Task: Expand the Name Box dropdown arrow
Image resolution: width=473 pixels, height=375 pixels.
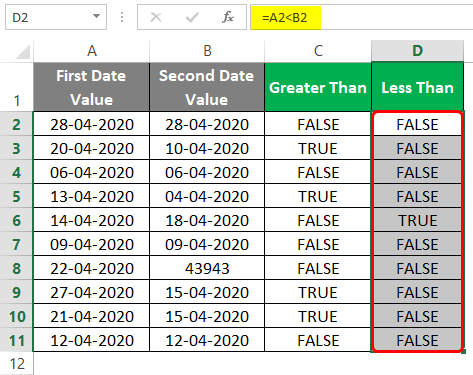Action: [x=96, y=16]
